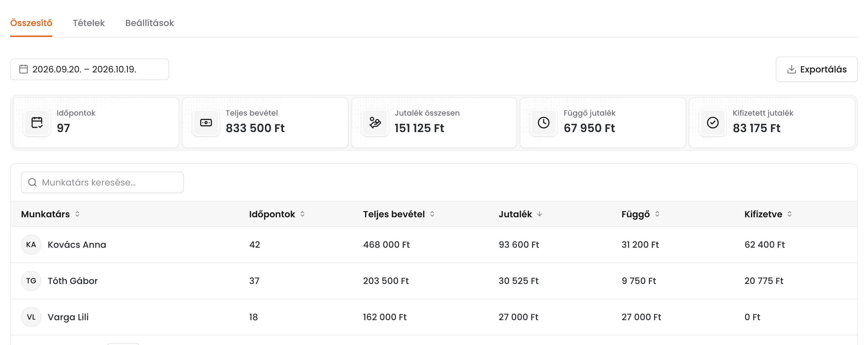Click the 30 525 Ft commission cell
868x345 pixels.
[519, 281]
